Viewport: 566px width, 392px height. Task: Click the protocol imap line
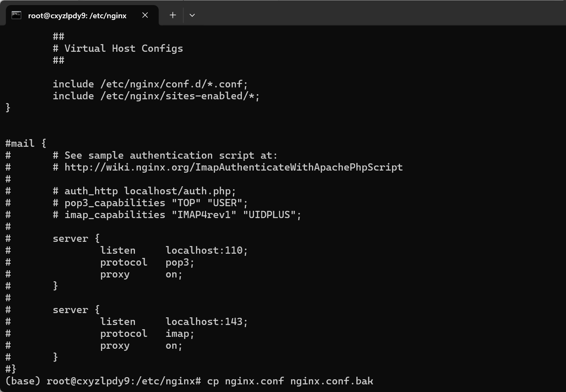(147, 333)
